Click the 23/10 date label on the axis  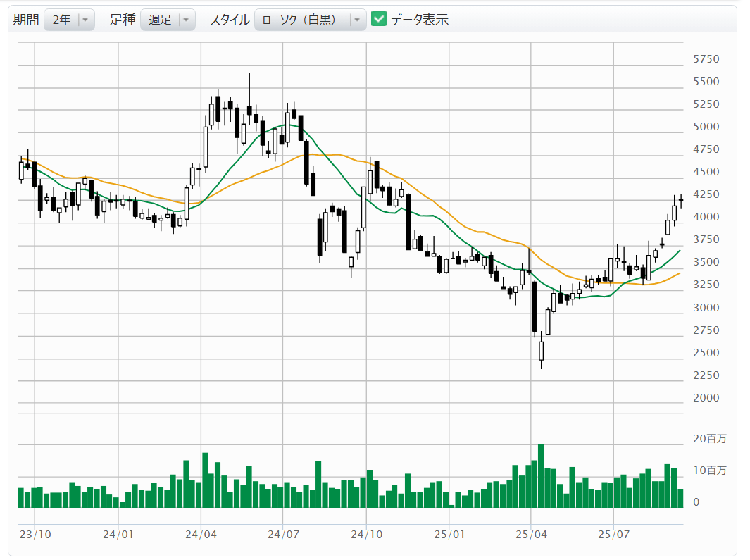pyautogui.click(x=35, y=534)
